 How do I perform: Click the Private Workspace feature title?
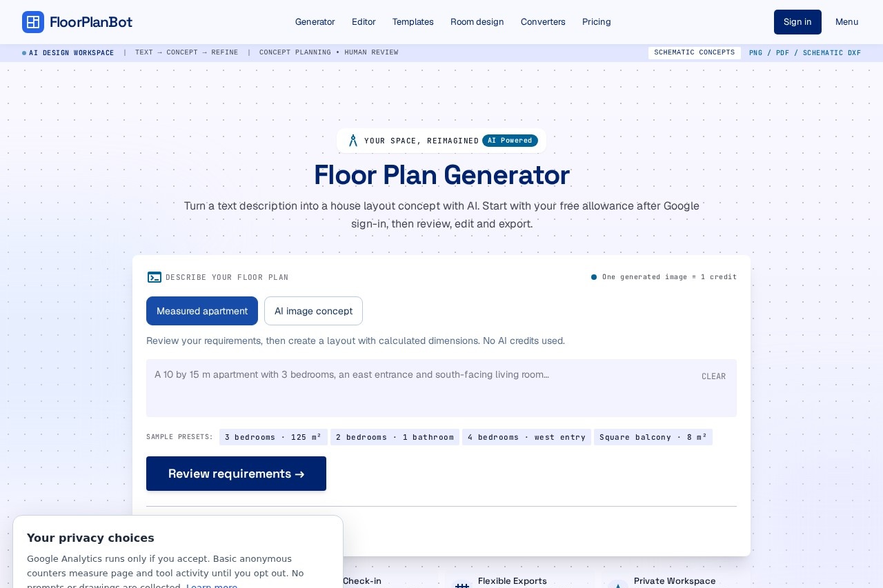tap(675, 581)
